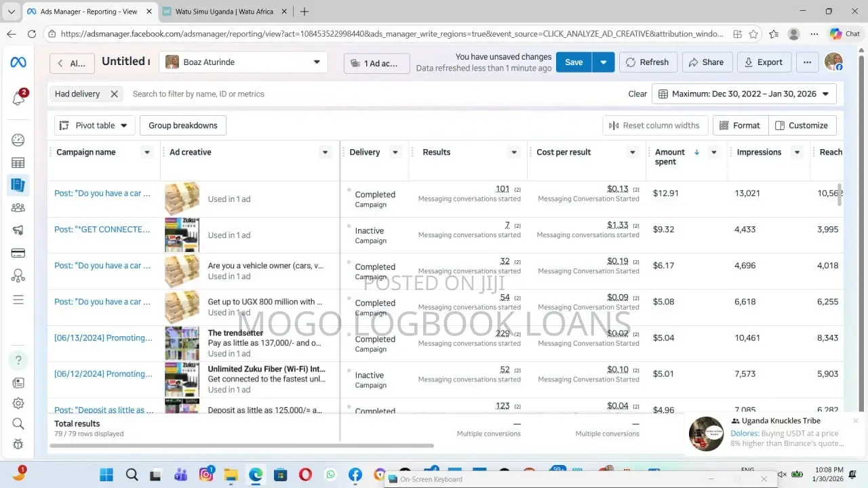Image resolution: width=868 pixels, height=488 pixels.
Task: Remove the Had delivery filter chip
Action: click(114, 94)
